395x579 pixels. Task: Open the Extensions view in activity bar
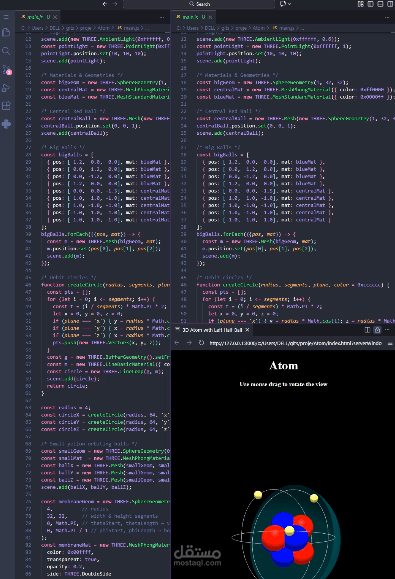(x=6, y=106)
